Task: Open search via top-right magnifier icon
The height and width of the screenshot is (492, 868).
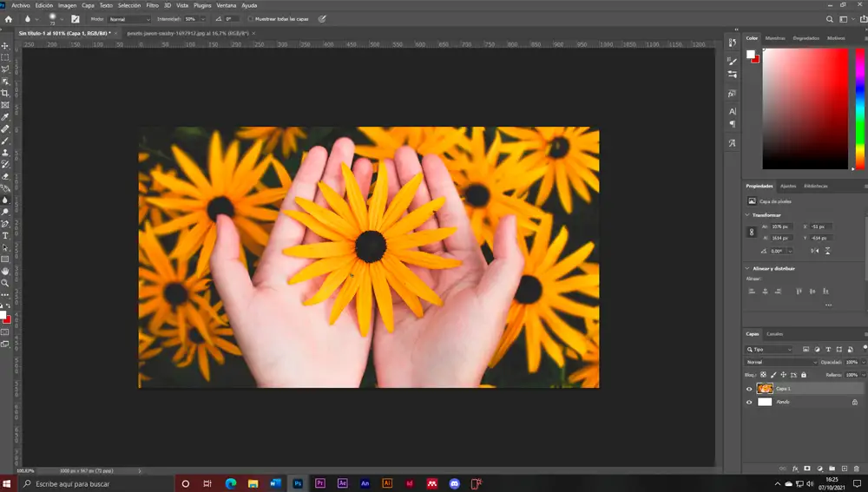Action: click(829, 19)
